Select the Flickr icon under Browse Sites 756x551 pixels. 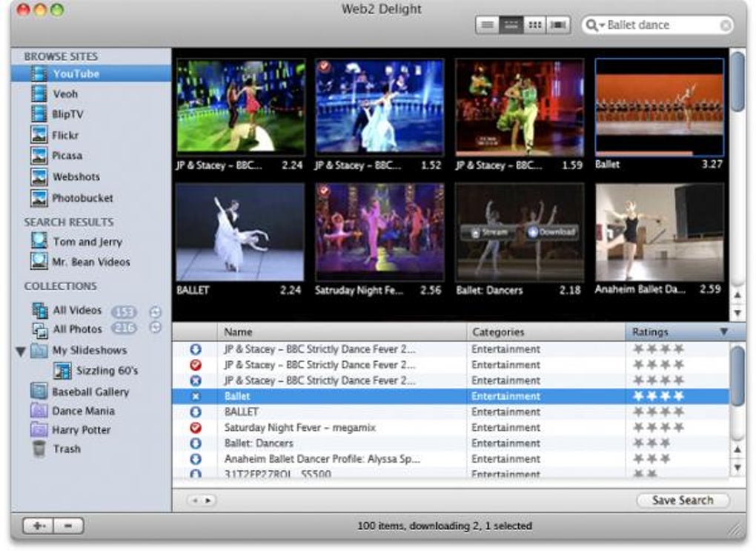pyautogui.click(x=39, y=136)
